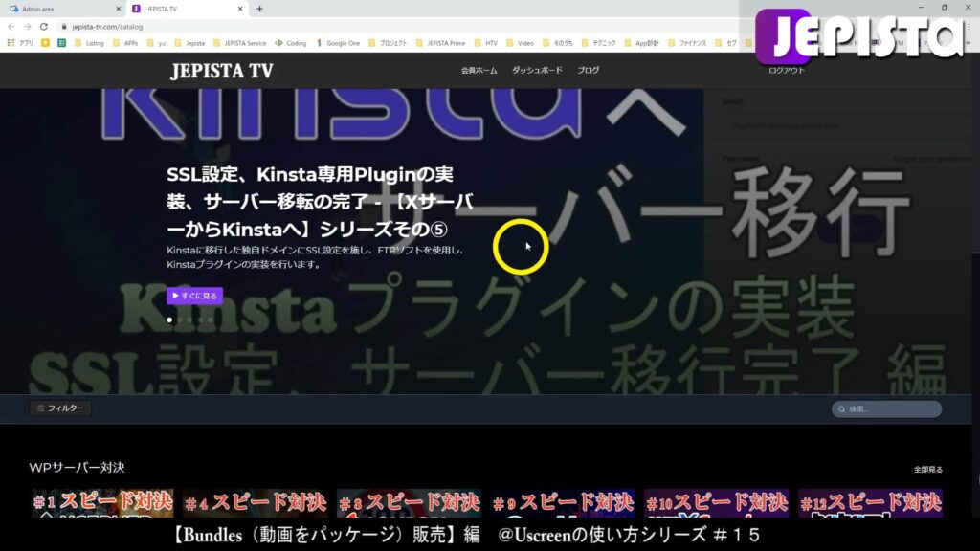This screenshot has height=551, width=980.
Task: Open the テクニック bookmark folder
Action: click(x=598, y=43)
